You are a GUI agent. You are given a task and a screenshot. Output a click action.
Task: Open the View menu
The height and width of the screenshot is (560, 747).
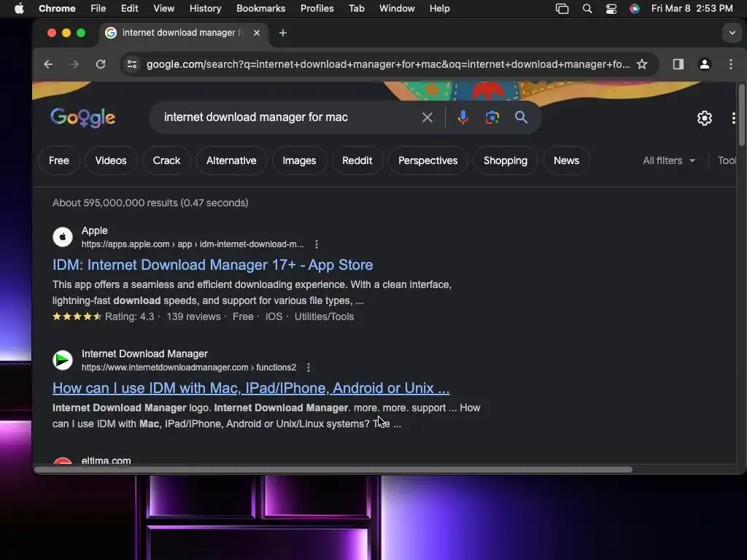click(x=164, y=9)
